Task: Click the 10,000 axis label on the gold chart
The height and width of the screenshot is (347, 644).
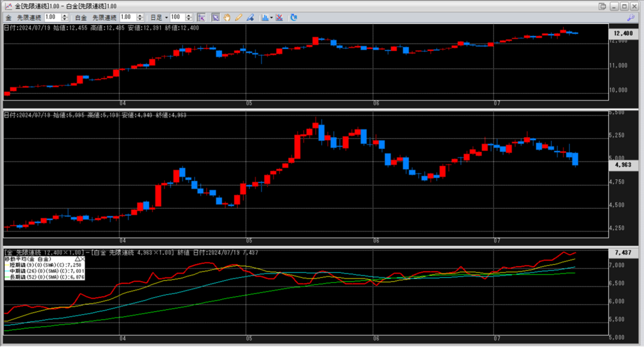Action: [x=618, y=90]
